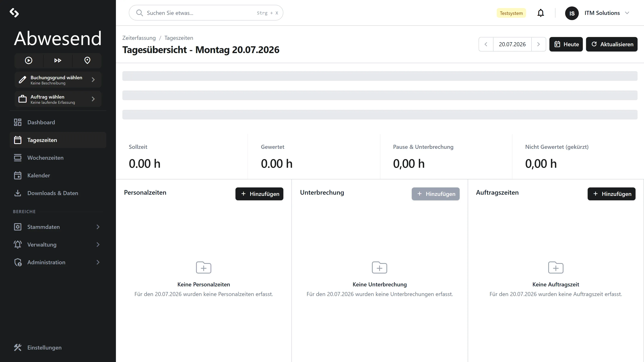The image size is (644, 362).
Task: Click Tageszeiten breadcrumb link
Action: click(179, 38)
